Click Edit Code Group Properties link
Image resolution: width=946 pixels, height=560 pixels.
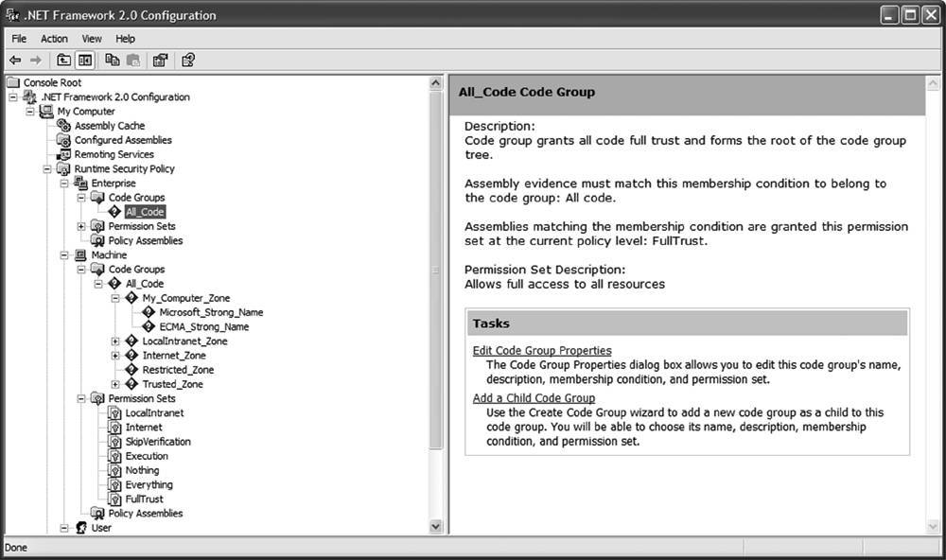(542, 351)
